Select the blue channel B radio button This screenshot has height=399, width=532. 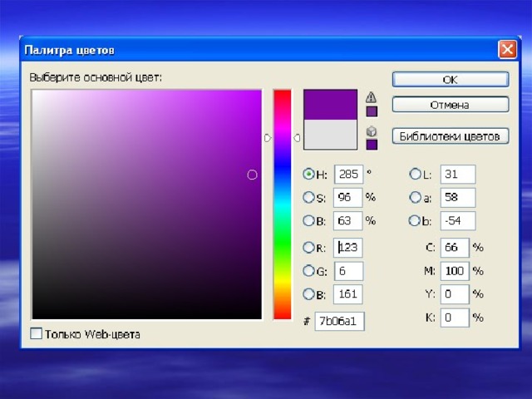pyautogui.click(x=308, y=293)
